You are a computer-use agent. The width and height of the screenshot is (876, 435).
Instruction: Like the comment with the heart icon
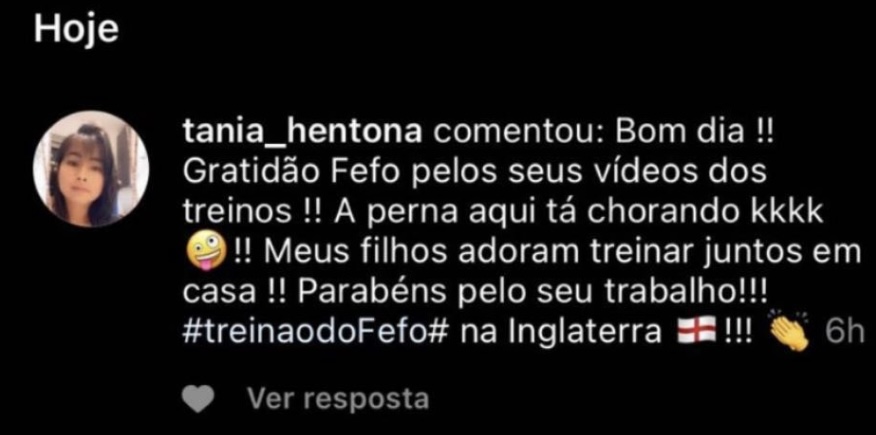click(198, 399)
